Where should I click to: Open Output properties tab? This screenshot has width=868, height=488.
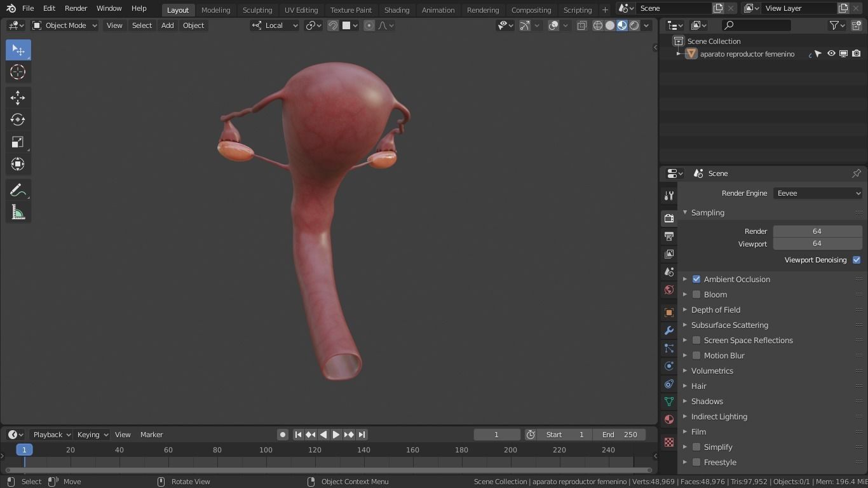[x=668, y=236]
